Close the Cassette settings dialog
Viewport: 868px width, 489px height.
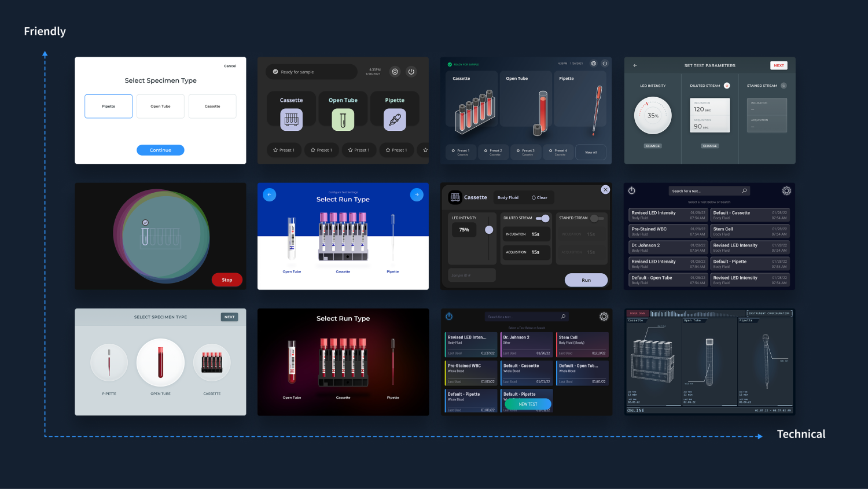click(605, 190)
